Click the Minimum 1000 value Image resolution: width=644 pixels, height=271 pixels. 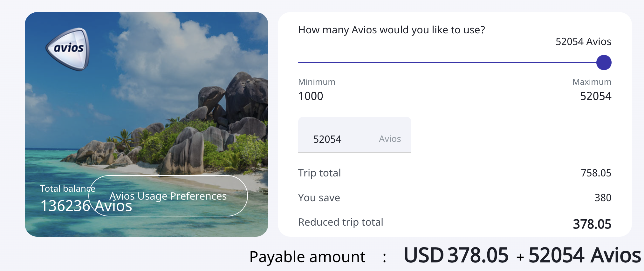pos(311,96)
